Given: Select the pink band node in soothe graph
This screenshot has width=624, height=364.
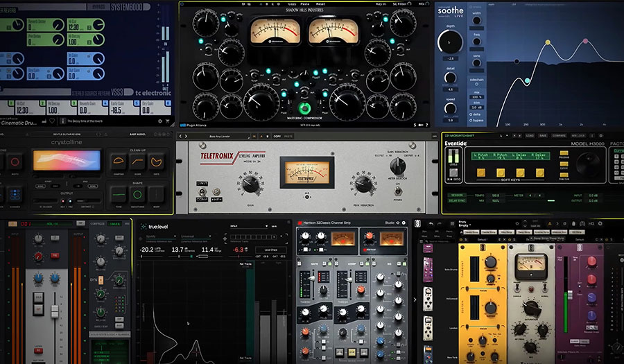Looking at the screenshot, I should [585, 41].
